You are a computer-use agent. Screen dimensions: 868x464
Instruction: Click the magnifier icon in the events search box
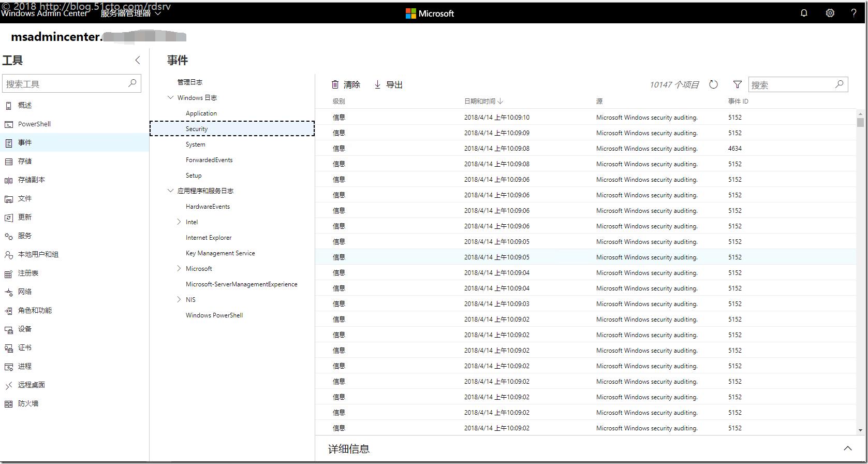coord(840,84)
